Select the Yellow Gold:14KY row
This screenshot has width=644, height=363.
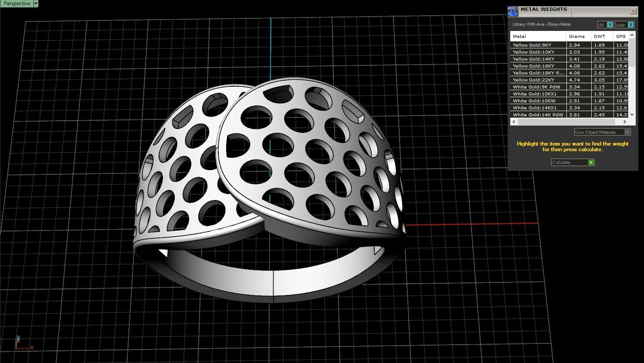coord(570,59)
